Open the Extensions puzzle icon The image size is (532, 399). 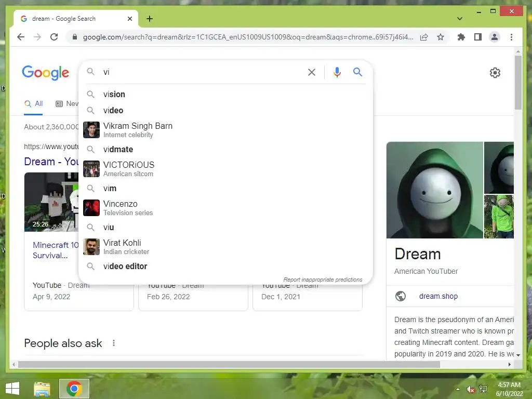click(461, 37)
